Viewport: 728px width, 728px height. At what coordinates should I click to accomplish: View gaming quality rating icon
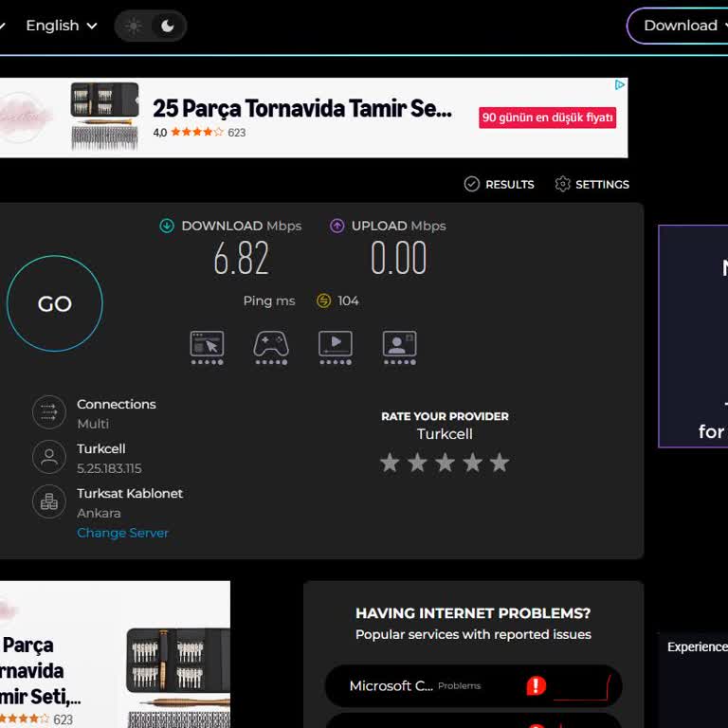click(271, 348)
